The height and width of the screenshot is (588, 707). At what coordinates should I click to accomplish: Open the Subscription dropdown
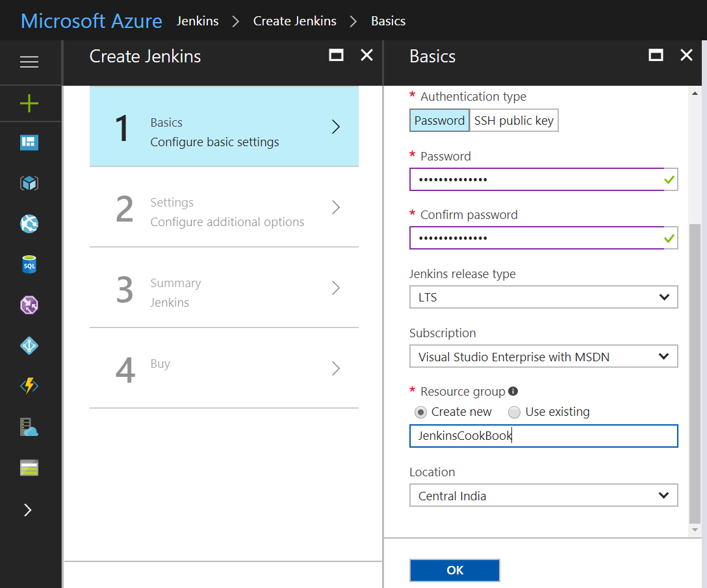point(544,357)
